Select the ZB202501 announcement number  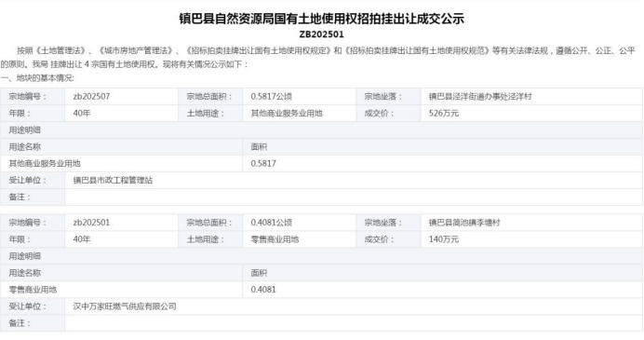[x=322, y=34]
